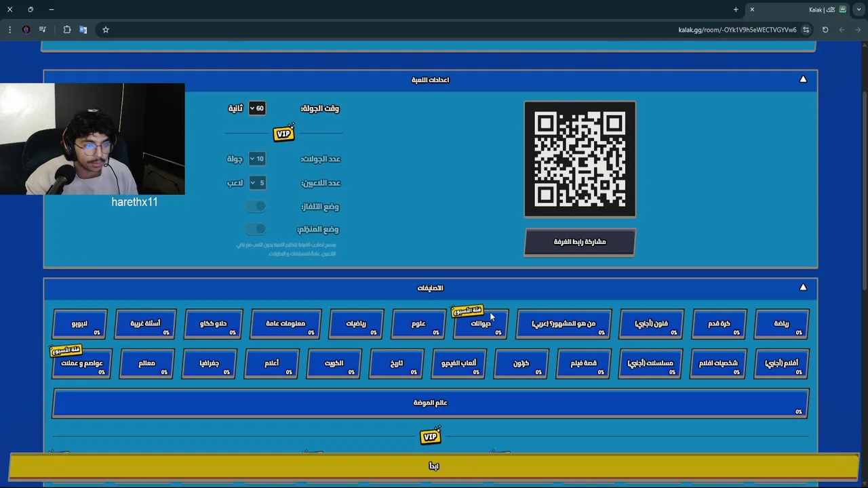
Task: Open the tab search dropdown
Action: [859, 9]
